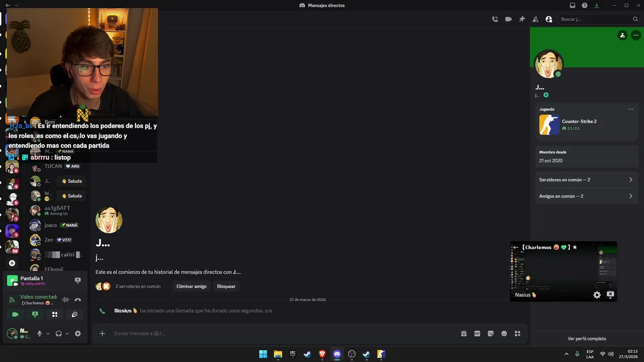Show hidden tray icons chevron
The height and width of the screenshot is (362, 644).
566,354
